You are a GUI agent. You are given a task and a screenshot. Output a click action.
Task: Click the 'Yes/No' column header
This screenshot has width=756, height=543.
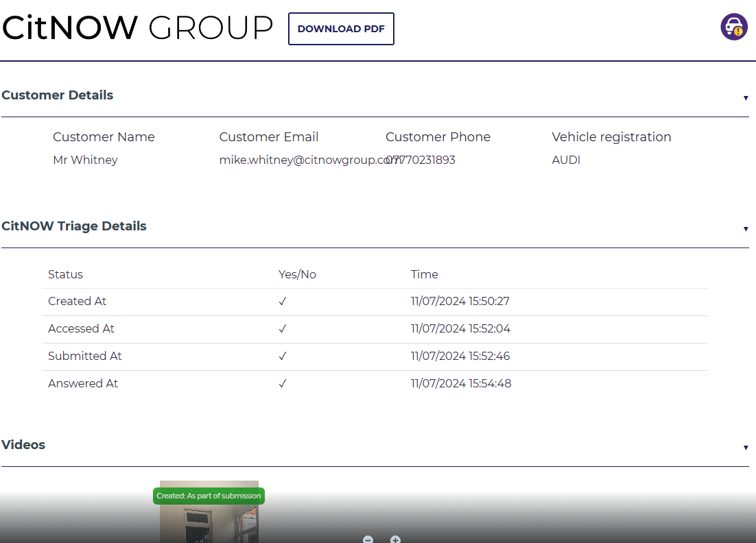coord(297,274)
